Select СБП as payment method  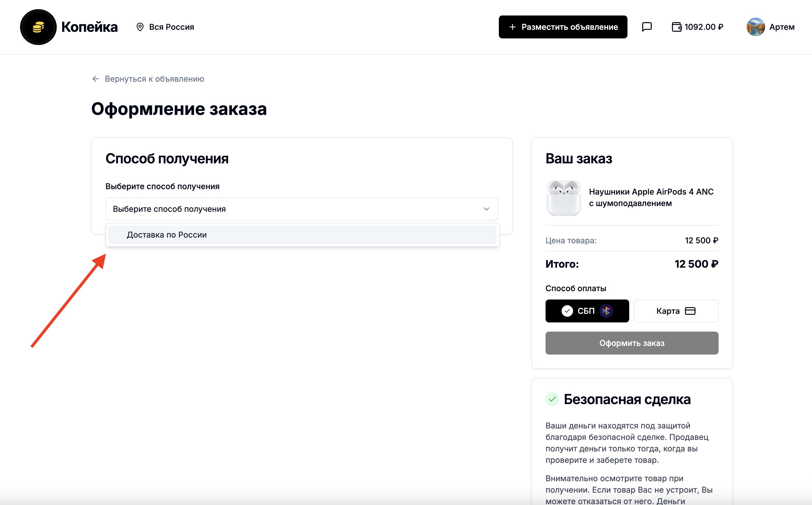coord(587,311)
